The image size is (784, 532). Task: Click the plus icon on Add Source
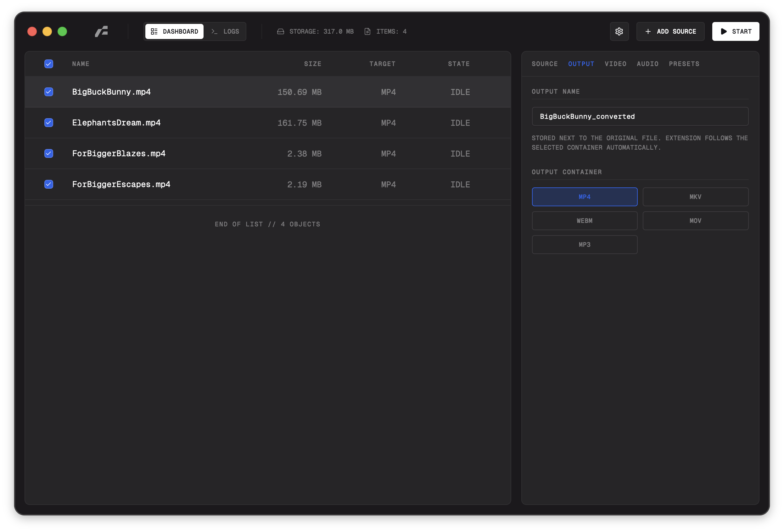[x=648, y=31]
